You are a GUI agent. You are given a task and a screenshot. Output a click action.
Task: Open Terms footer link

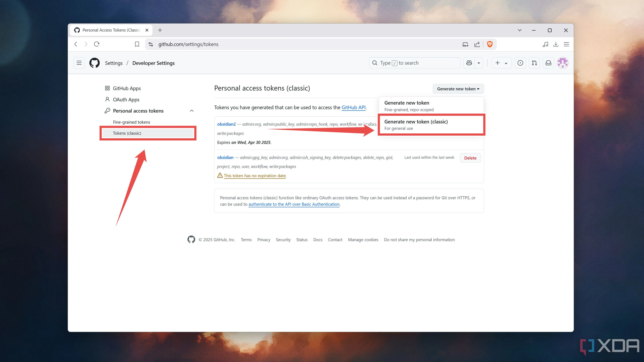[246, 240]
